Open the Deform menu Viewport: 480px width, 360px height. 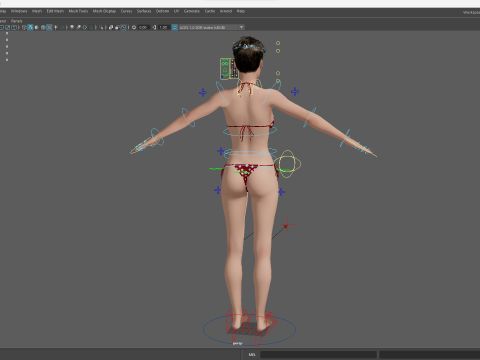162,11
